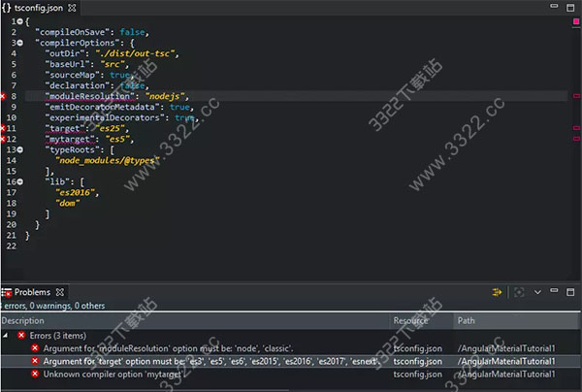Click the Focus on Active Task icon
The height and width of the screenshot is (392, 582).
pyautogui.click(x=520, y=291)
